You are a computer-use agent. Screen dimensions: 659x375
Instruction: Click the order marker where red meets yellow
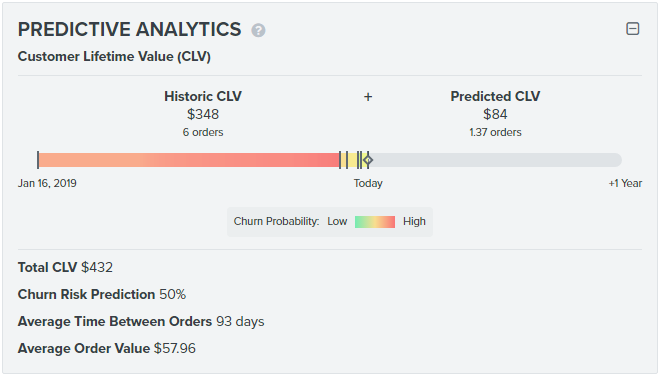click(340, 160)
